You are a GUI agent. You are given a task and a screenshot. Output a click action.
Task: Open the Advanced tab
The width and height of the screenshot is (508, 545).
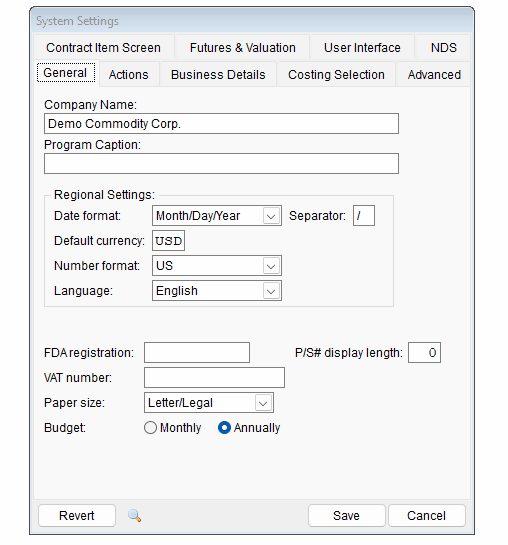pos(434,74)
